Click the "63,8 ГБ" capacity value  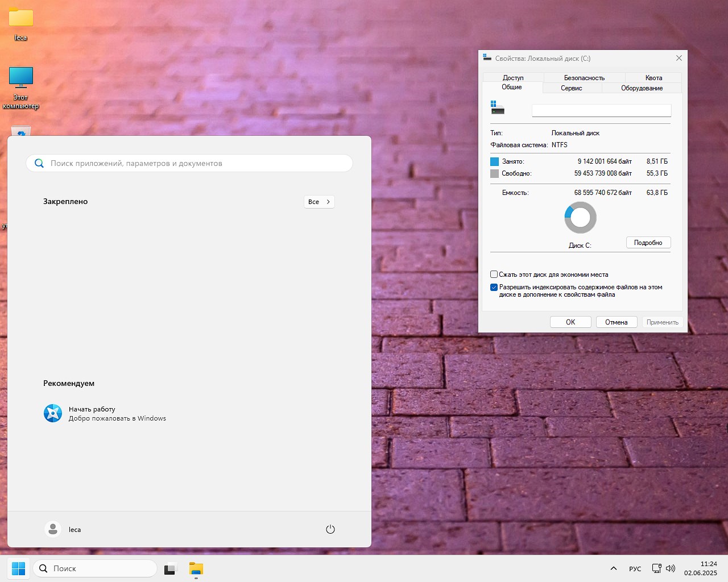tap(657, 193)
